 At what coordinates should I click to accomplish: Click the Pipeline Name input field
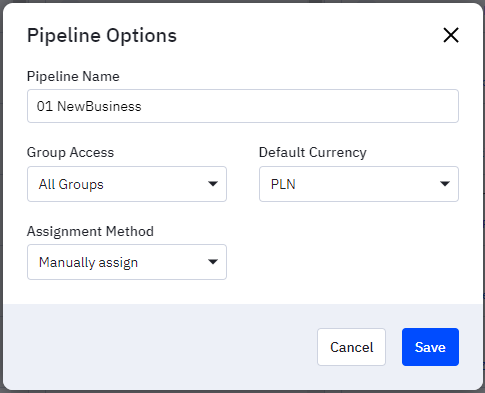tap(243, 106)
